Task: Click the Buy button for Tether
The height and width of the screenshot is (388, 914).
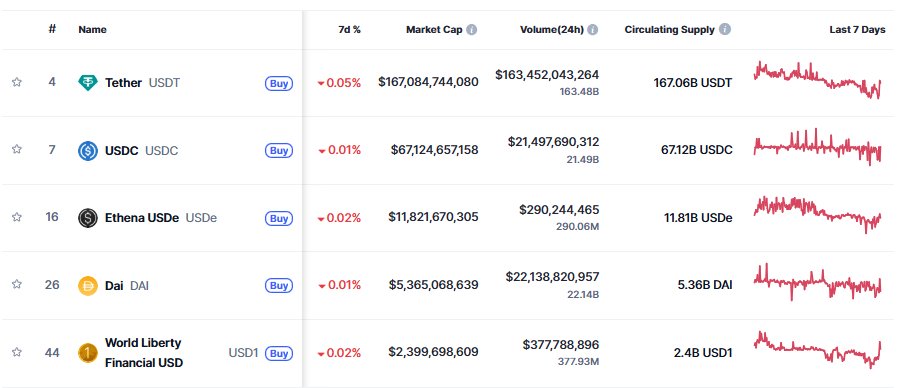Action: tap(279, 83)
